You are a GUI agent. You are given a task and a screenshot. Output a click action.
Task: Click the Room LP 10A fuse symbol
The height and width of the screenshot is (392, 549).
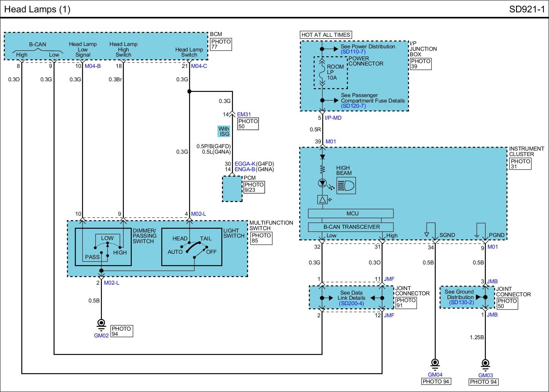point(322,73)
